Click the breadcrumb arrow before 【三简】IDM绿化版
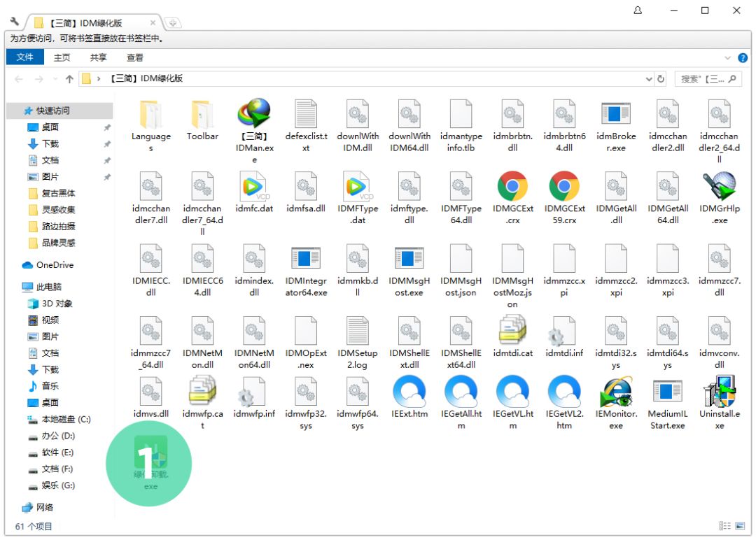 coord(99,79)
